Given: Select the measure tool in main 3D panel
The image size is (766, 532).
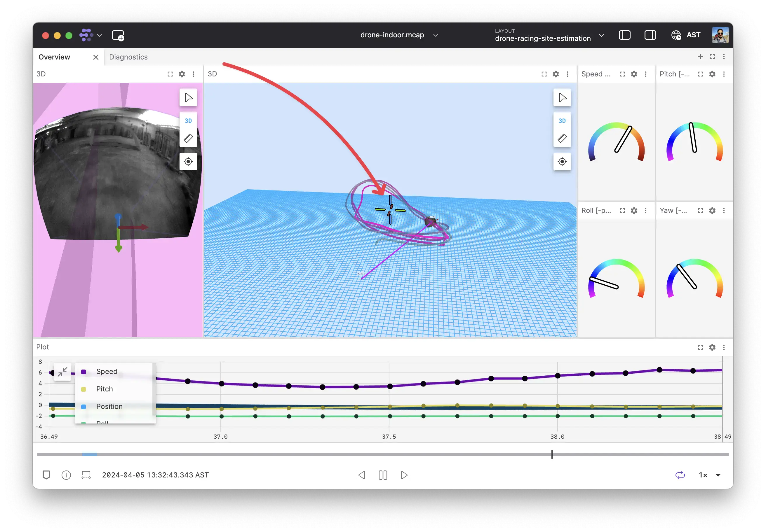Looking at the screenshot, I should tap(562, 138).
